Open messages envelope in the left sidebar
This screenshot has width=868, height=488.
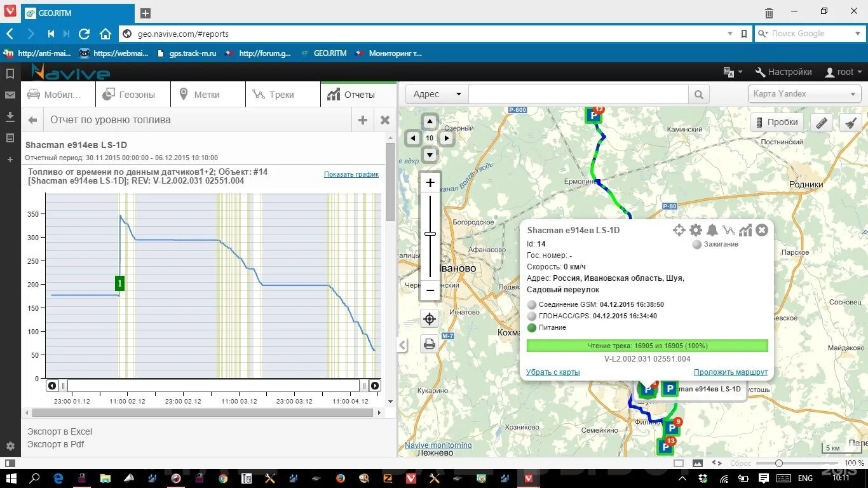tap(10, 95)
